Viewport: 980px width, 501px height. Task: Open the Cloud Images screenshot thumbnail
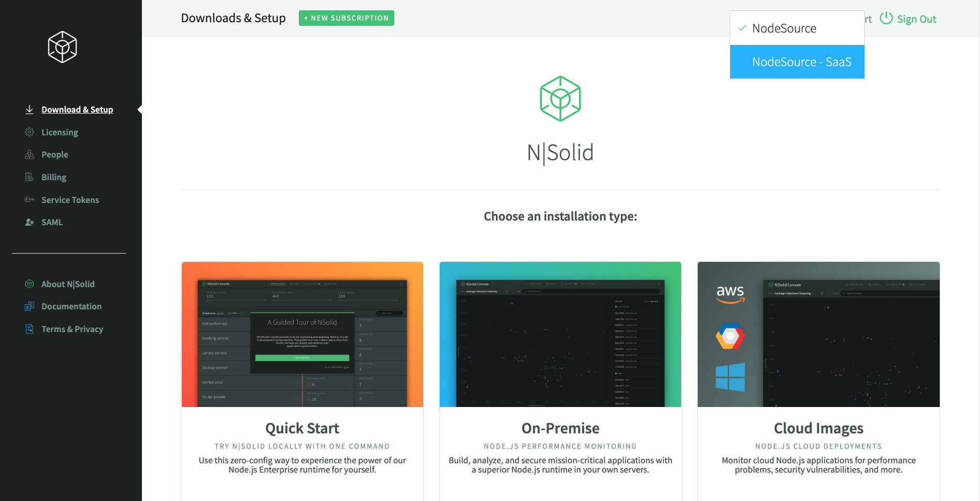[818, 334]
